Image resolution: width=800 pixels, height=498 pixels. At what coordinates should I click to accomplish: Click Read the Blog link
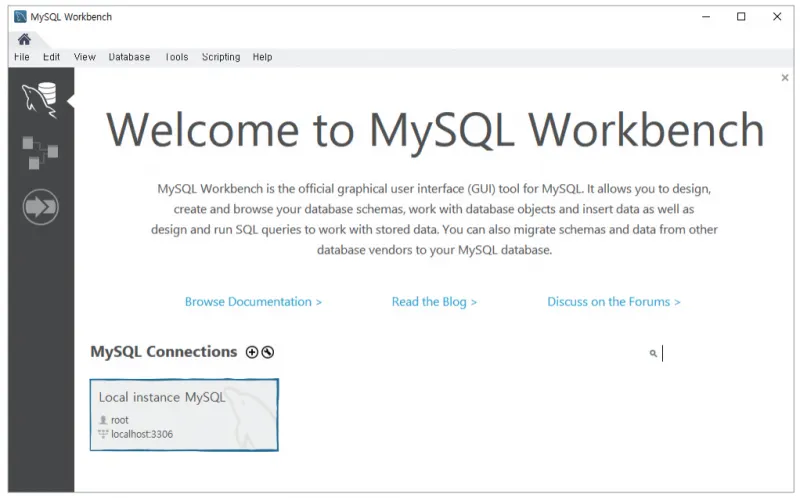pyautogui.click(x=434, y=302)
